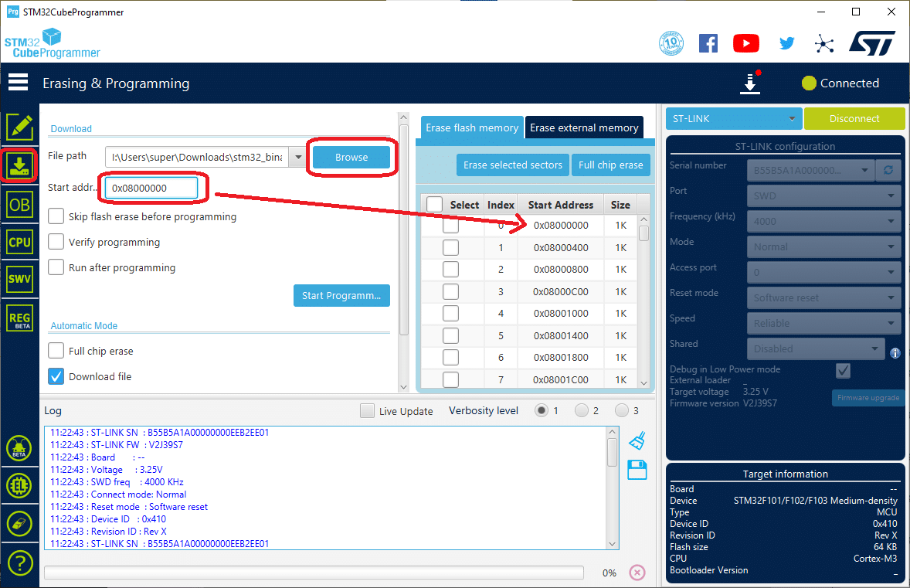Open the hamburger menu
The height and width of the screenshot is (588, 910).
(18, 83)
